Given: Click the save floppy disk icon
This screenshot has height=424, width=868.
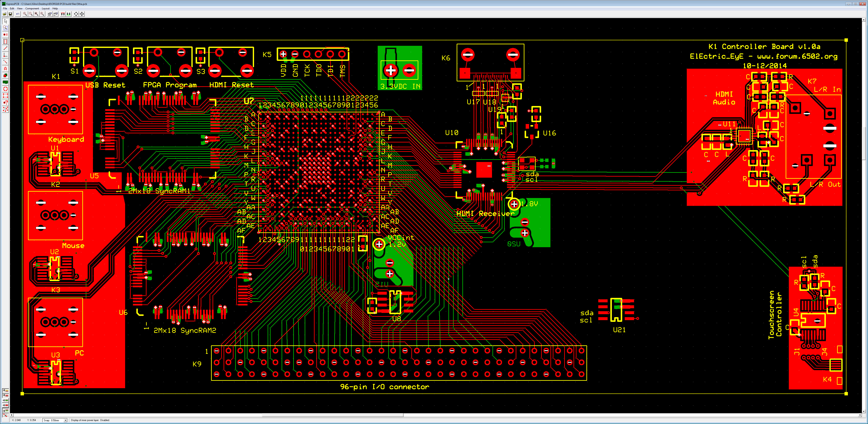Looking at the screenshot, I should (10, 14).
